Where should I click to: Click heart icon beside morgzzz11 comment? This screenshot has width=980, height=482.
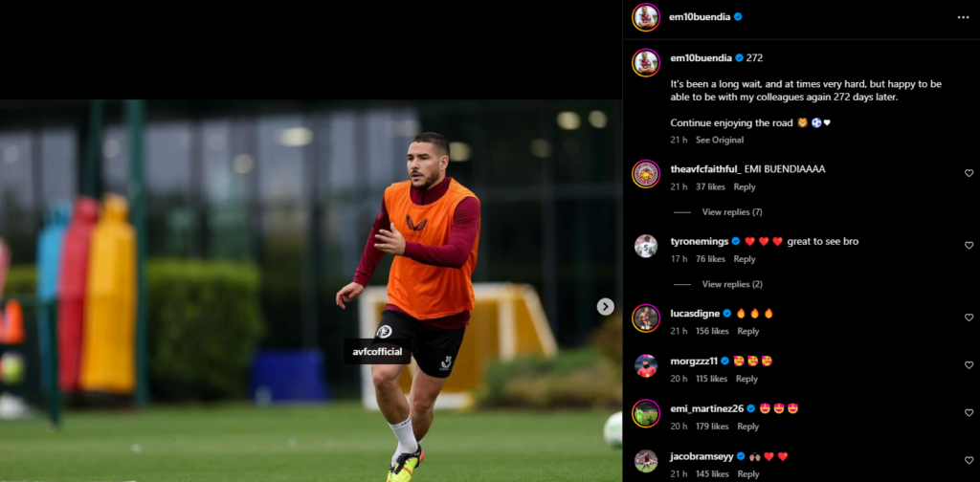pos(969,365)
